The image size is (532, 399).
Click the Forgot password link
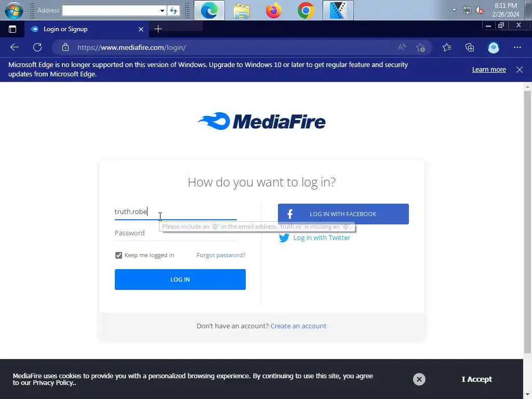(x=221, y=255)
